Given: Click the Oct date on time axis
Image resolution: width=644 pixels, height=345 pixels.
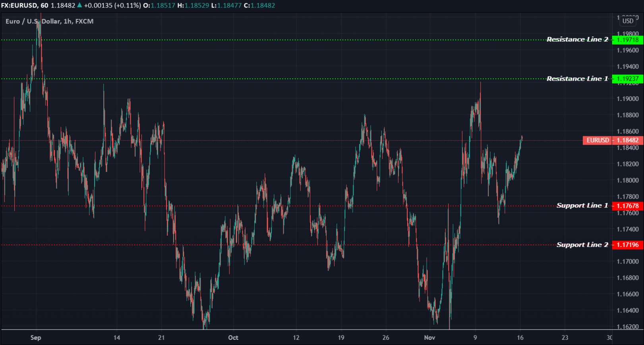Looking at the screenshot, I should tap(233, 337).
